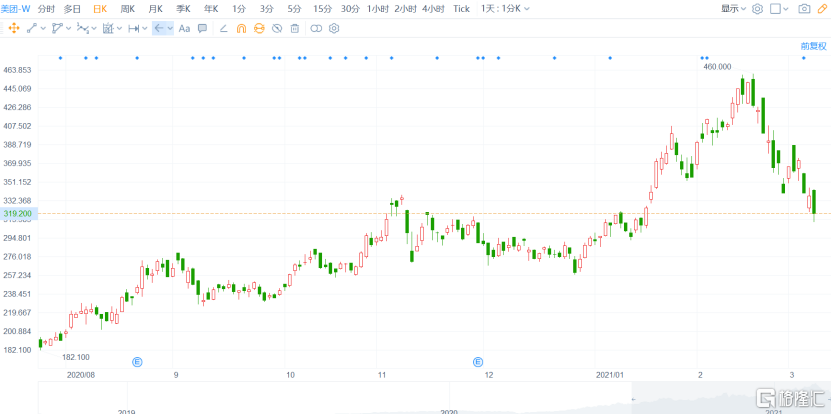This screenshot has height=415, width=831.
Task: Click the 前复权 adjustment link
Action: [813, 46]
